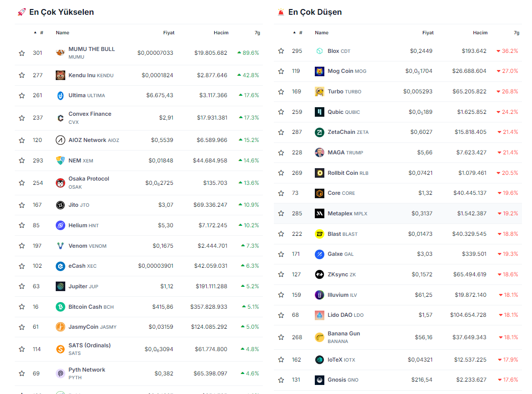Click the Kendu Inu coin logo
Viewport: 532px width, 394px height.
pyautogui.click(x=60, y=75)
